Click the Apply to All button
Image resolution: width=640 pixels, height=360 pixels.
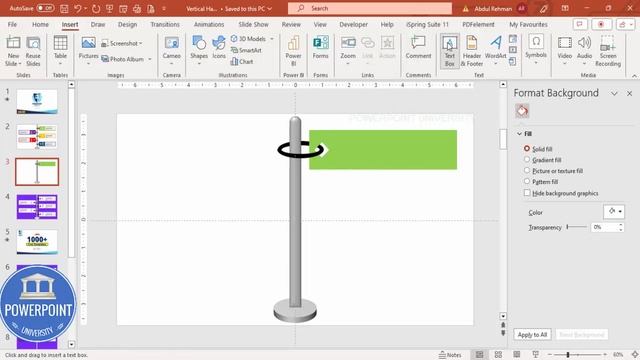pos(532,335)
